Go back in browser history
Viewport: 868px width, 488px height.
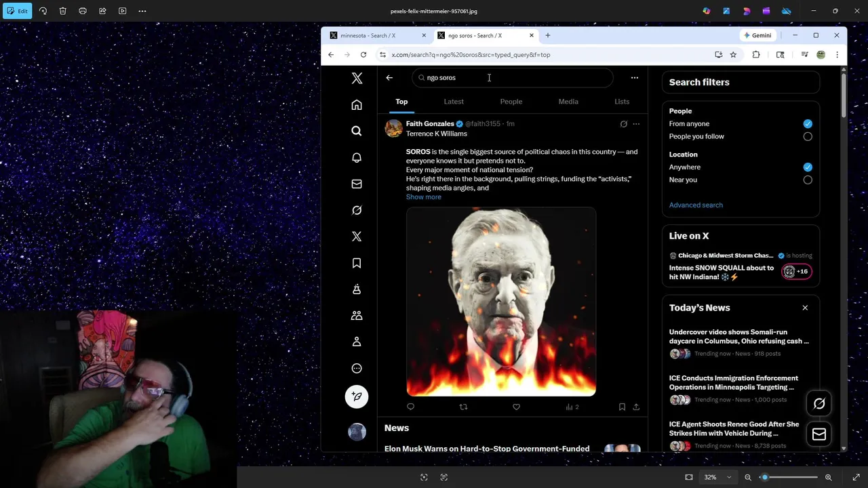331,55
